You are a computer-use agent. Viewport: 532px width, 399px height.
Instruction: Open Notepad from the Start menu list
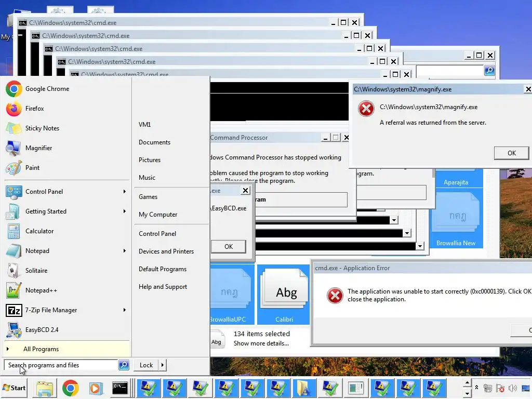pos(67,251)
